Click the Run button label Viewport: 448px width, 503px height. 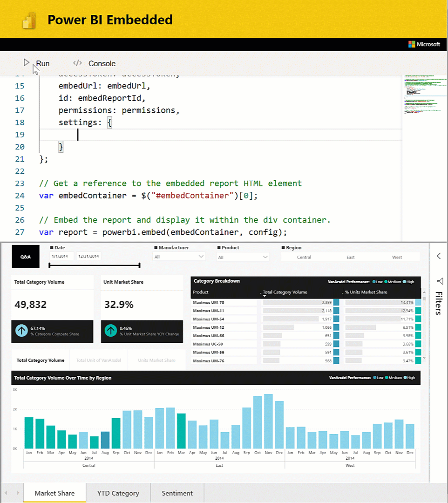point(43,63)
